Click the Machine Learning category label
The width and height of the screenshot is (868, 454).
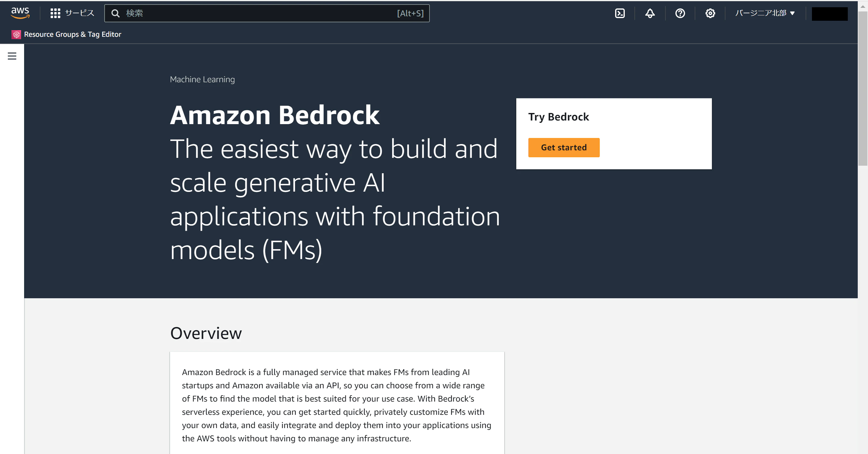click(x=202, y=80)
